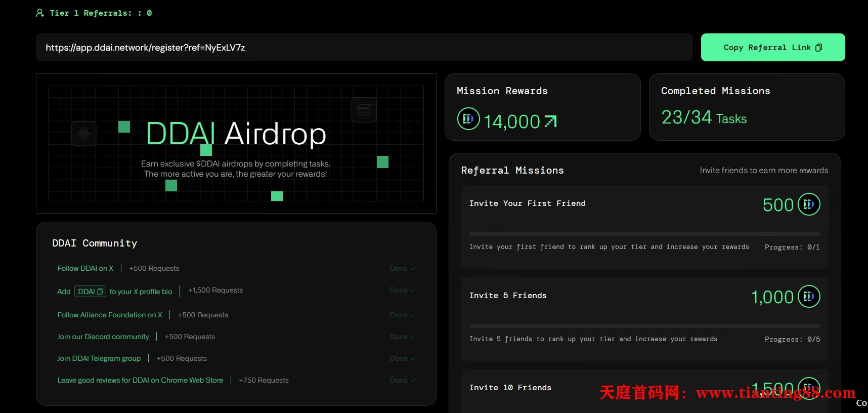
Task: Click the +1,500 Requests reward text
Action: 215,290
